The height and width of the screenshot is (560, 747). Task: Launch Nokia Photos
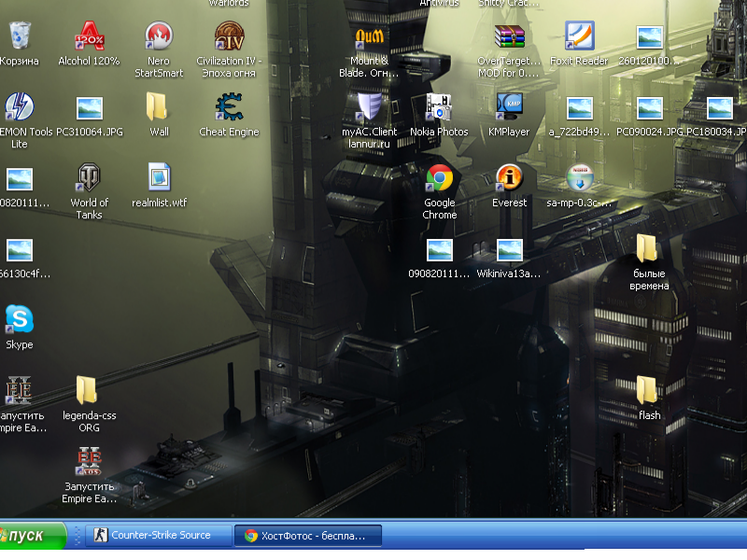tap(439, 106)
